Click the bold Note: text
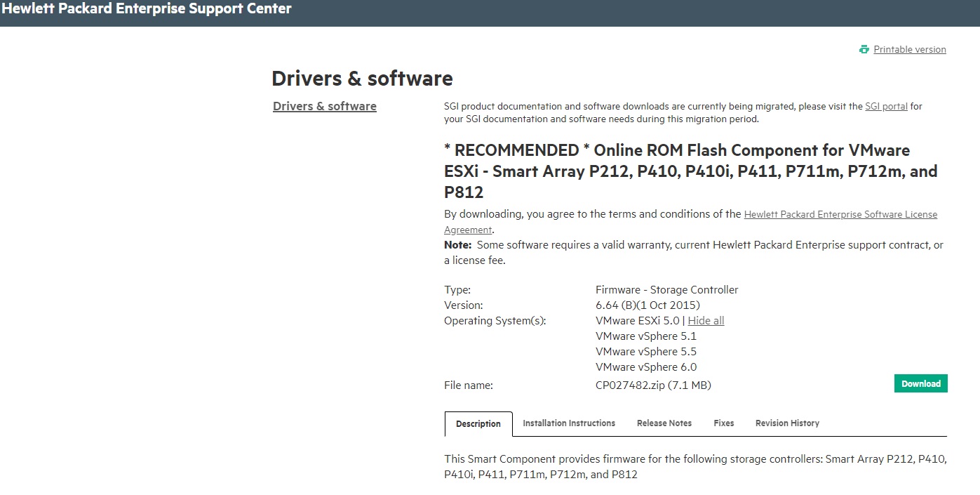This screenshot has width=980, height=495. tap(457, 245)
